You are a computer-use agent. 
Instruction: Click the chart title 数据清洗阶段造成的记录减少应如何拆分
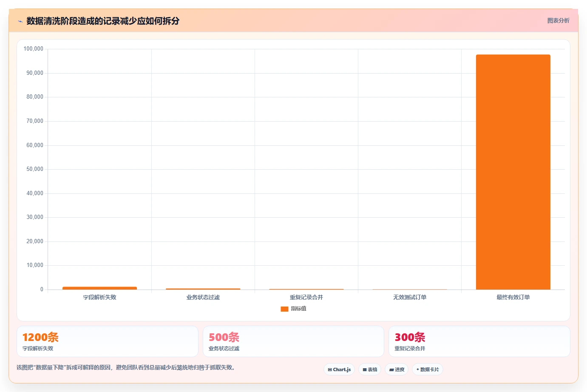coord(103,21)
